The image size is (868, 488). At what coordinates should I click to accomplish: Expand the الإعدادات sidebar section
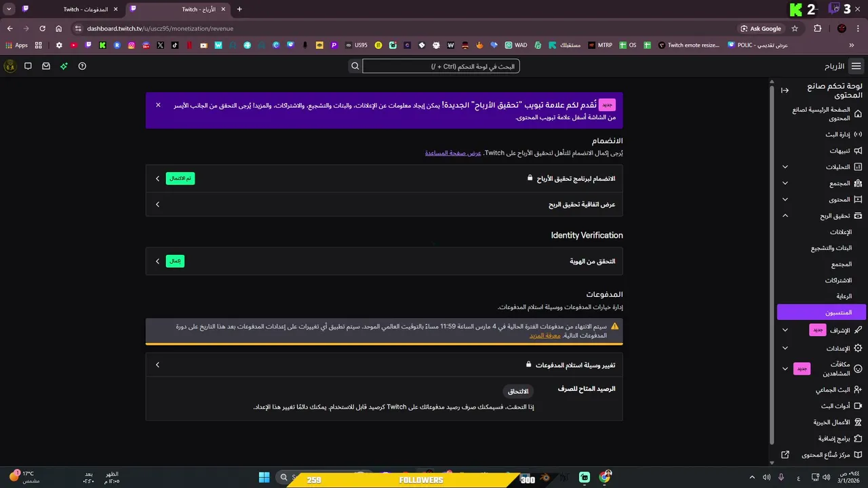[x=823, y=348]
